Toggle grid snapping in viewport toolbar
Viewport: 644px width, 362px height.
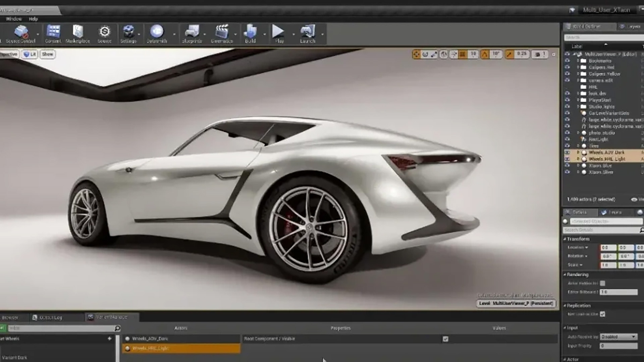point(463,54)
